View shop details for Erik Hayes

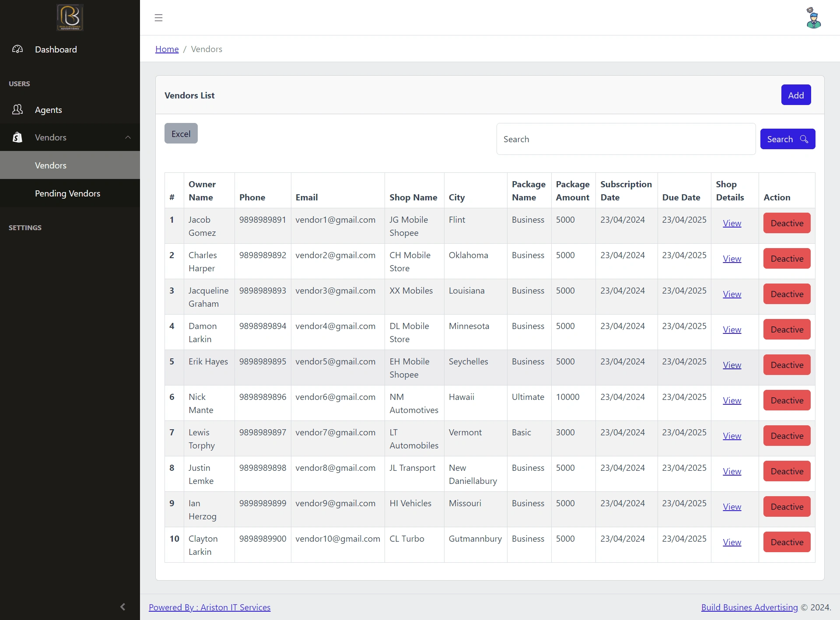click(731, 365)
